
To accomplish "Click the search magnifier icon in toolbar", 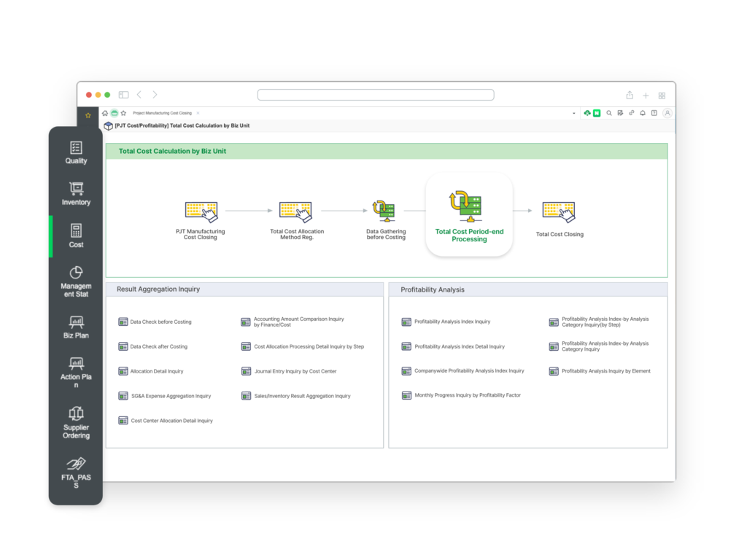I will (609, 113).
